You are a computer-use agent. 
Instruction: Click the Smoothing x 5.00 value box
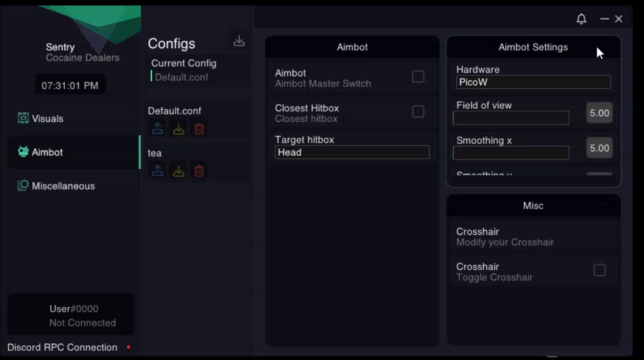pos(599,147)
